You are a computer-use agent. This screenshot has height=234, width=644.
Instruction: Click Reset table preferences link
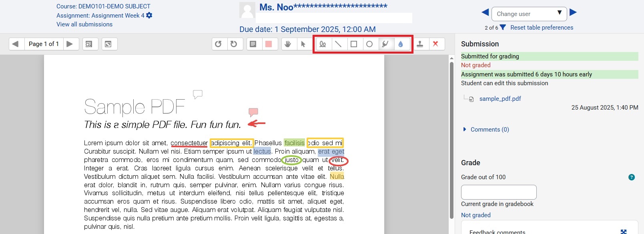coord(542,28)
